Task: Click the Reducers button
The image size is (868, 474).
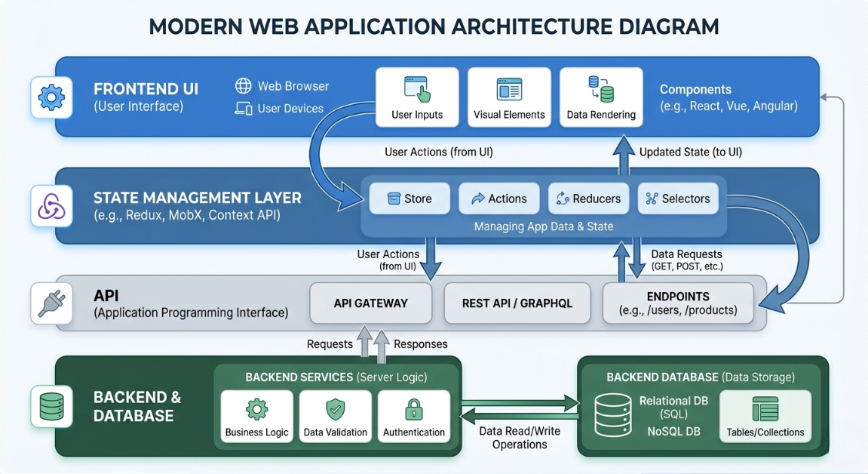Action: (x=588, y=199)
